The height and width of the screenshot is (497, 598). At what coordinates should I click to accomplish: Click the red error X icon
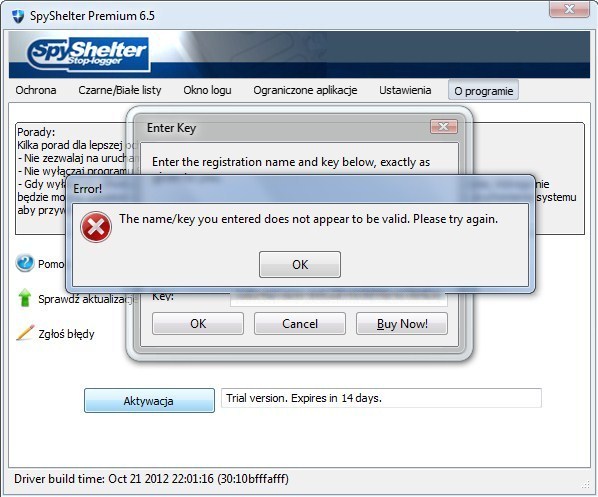(x=96, y=227)
